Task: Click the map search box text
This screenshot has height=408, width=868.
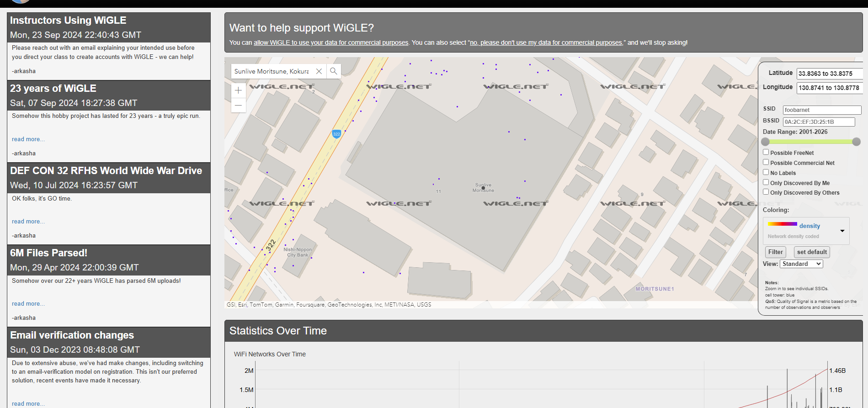Action: 272,71
